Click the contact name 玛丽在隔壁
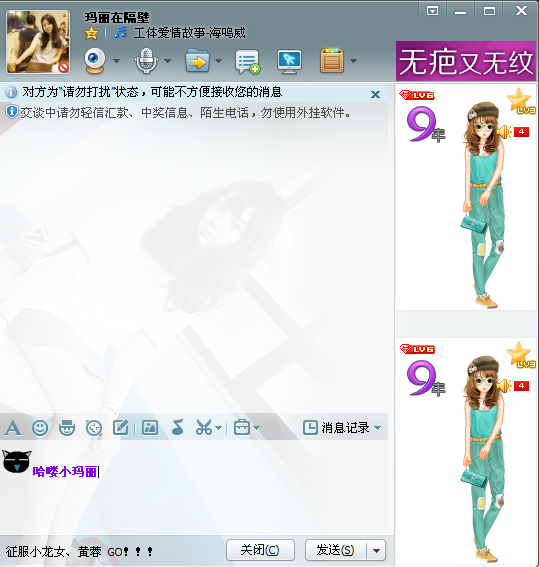539x567 pixels. point(117,17)
